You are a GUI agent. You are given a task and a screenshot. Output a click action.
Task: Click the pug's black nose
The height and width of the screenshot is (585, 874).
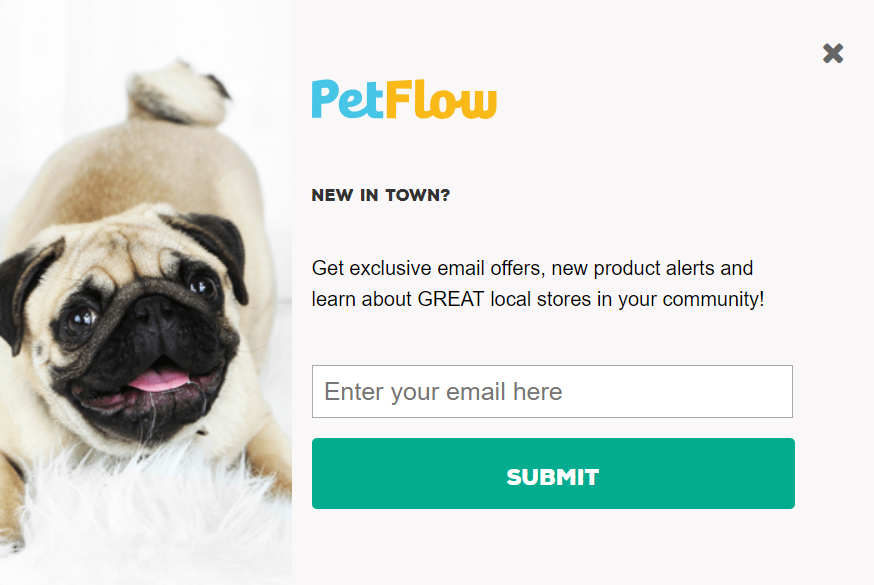pos(151,318)
